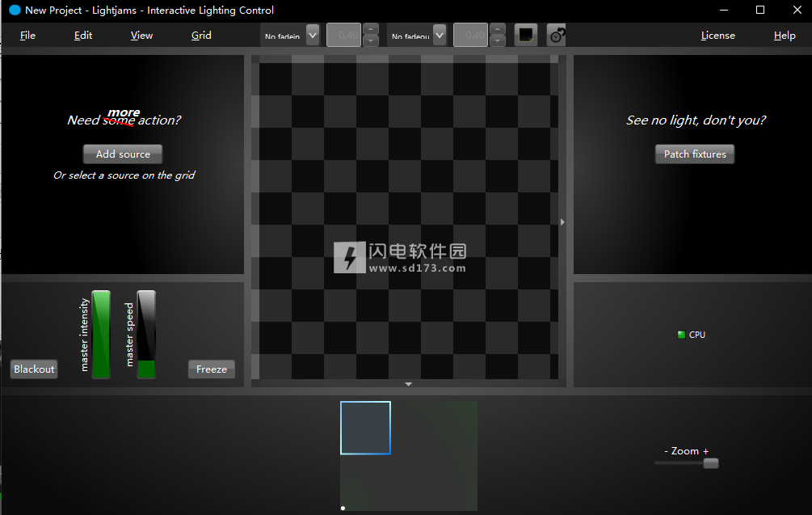Adjust the master speed slider

pyautogui.click(x=146, y=334)
